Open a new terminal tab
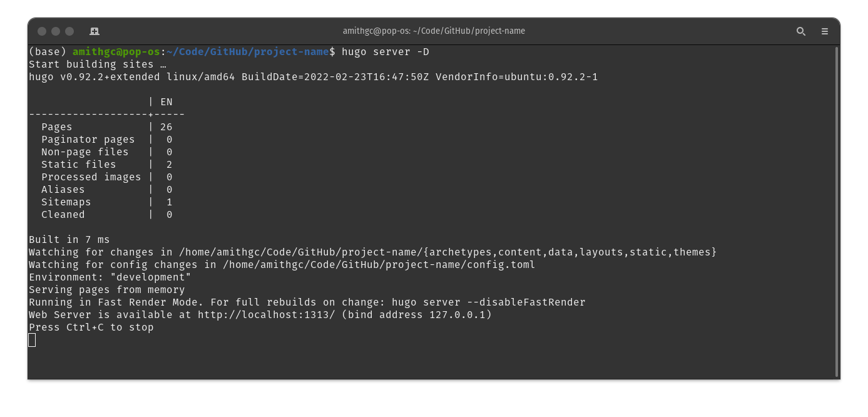 (94, 31)
